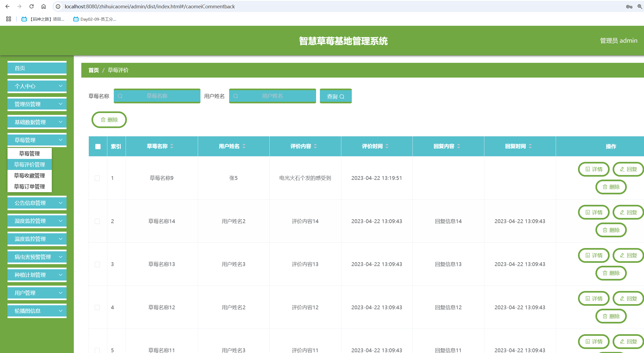This screenshot has height=353, width=644.
Task: Check the row 3 草莓名称13 checkbox
Action: [x=97, y=264]
